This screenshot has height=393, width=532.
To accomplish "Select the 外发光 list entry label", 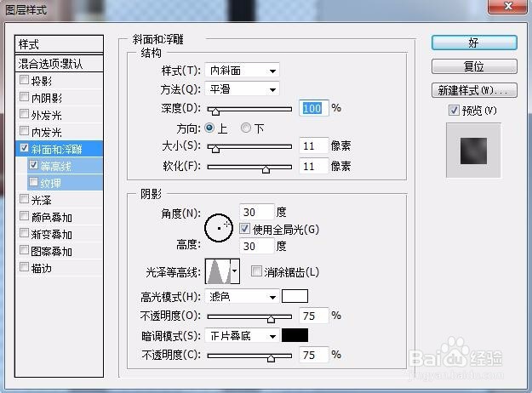I will pyautogui.click(x=47, y=116).
